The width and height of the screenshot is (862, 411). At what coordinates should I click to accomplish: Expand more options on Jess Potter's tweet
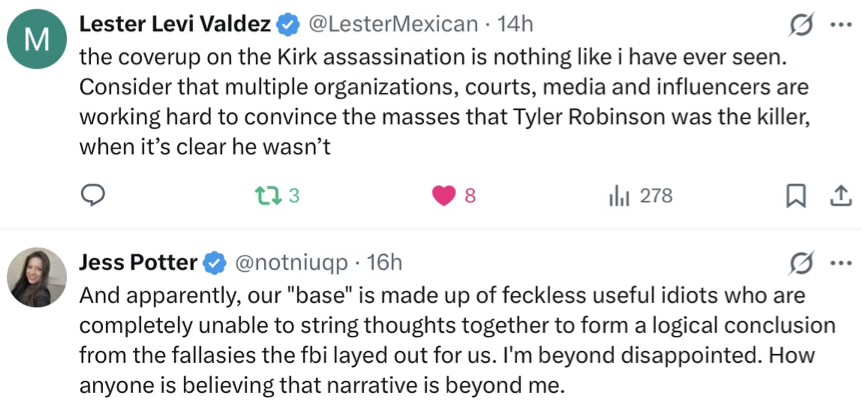tap(840, 263)
